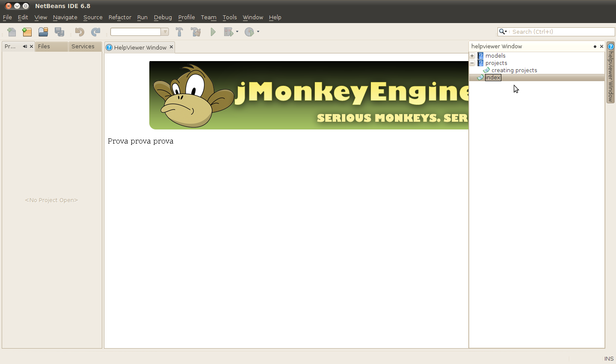
Task: Open the Tools menu
Action: point(230,17)
